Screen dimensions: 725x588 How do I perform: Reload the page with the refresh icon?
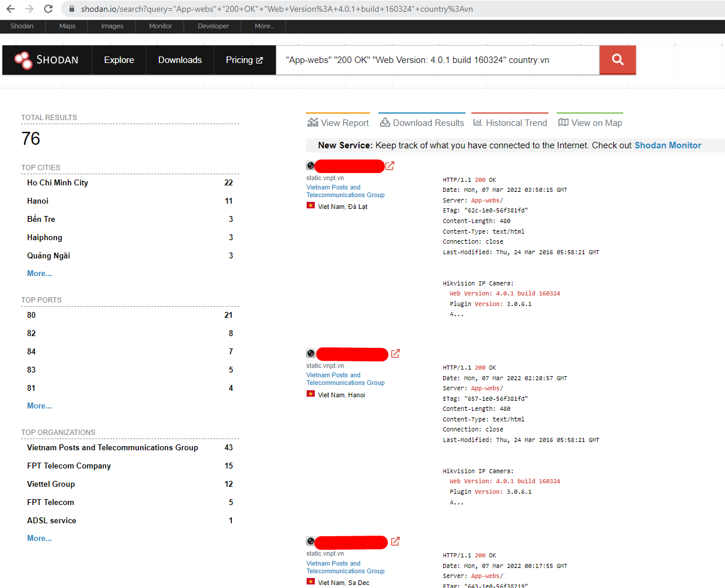[x=48, y=9]
